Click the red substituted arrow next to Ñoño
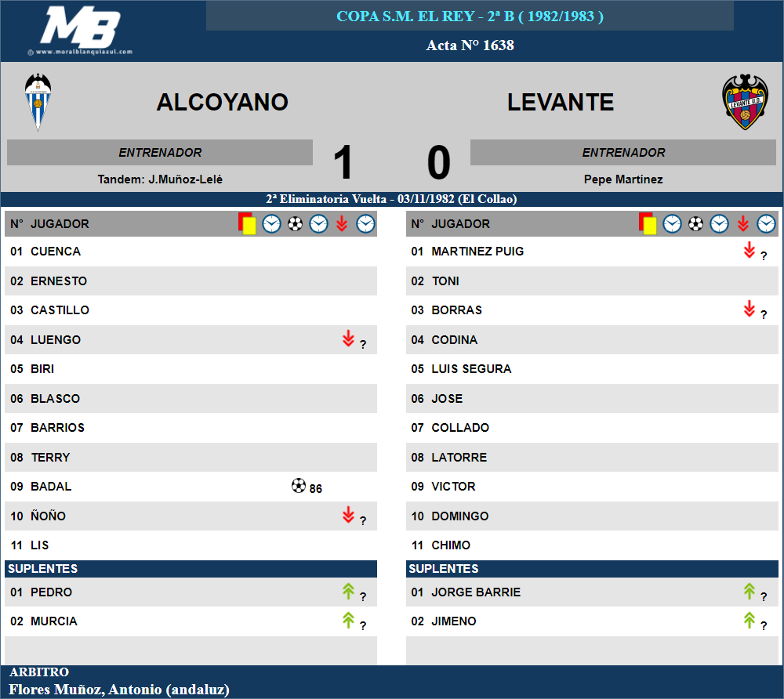Image resolution: width=784 pixels, height=699 pixels. (348, 515)
